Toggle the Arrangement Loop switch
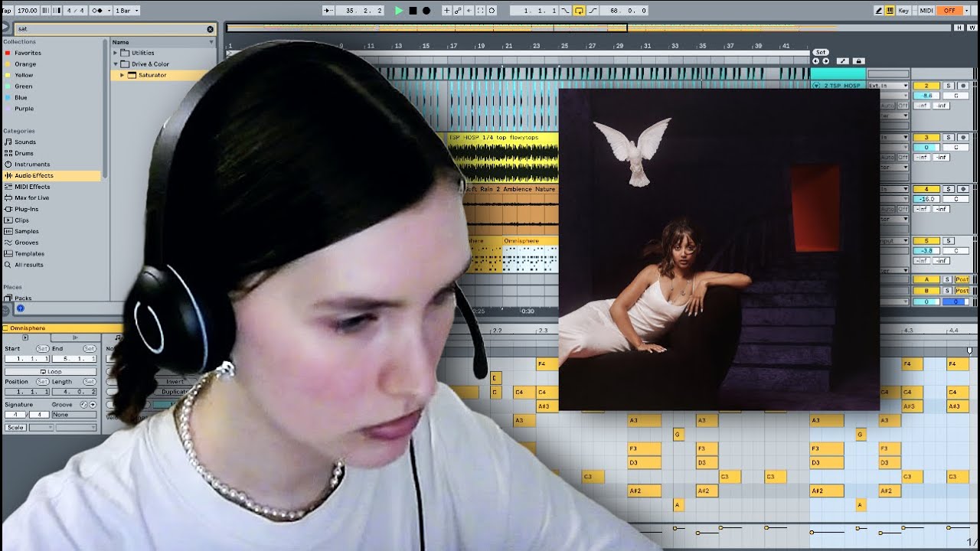 click(x=579, y=11)
